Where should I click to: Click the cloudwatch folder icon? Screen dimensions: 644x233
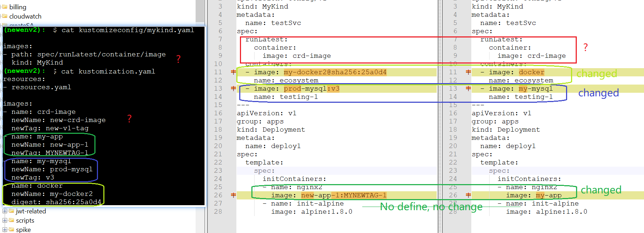[5, 16]
